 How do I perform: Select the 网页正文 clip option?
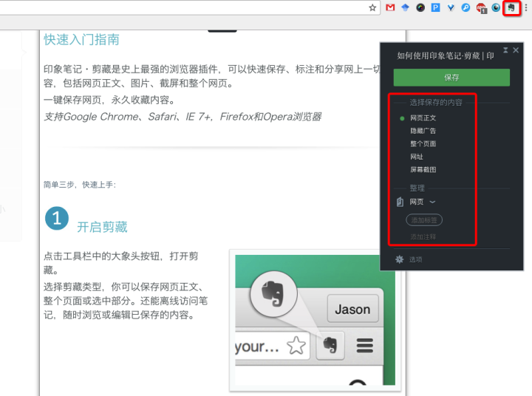pyautogui.click(x=423, y=118)
